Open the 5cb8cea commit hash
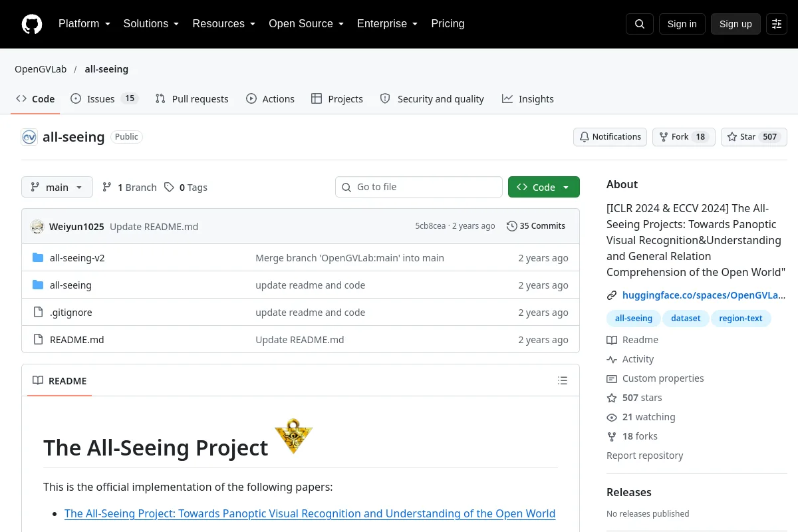The height and width of the screenshot is (532, 798). (430, 226)
